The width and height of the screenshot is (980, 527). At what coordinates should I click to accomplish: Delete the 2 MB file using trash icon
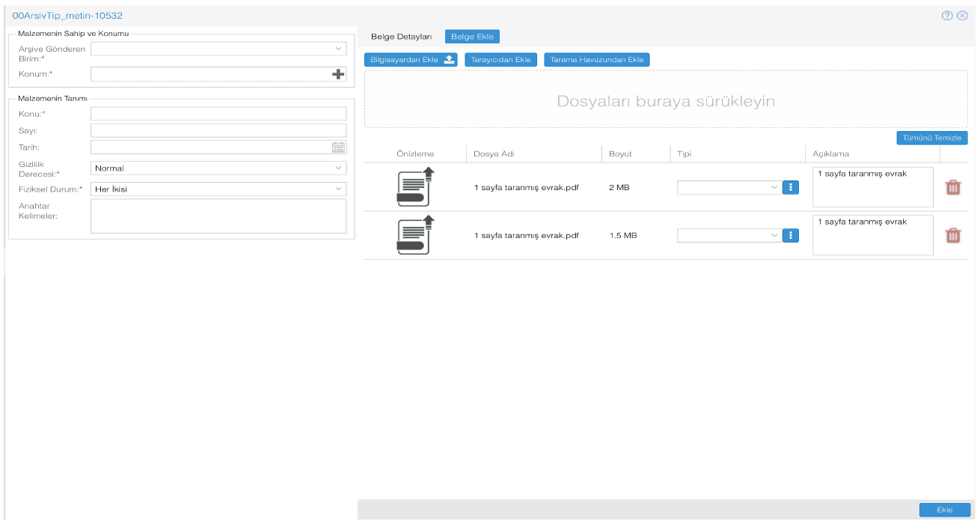tap(952, 187)
